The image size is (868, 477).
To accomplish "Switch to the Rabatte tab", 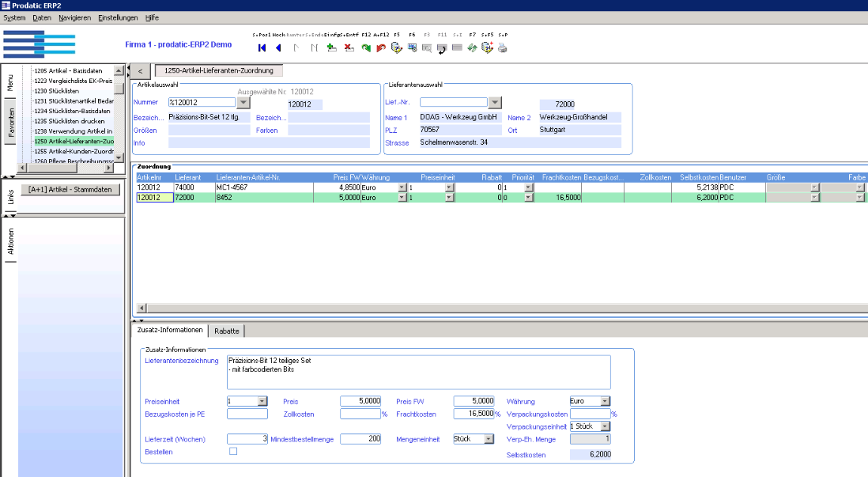I will pos(227,331).
